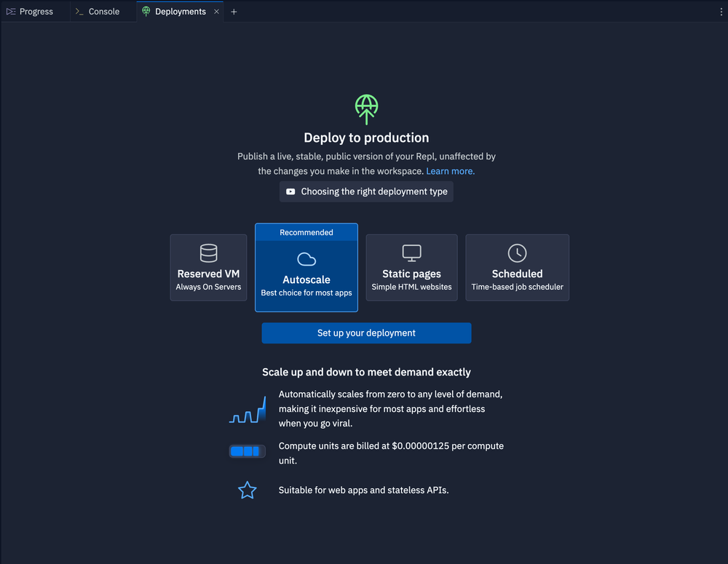This screenshot has width=728, height=564.
Task: Click the globe deploy icon above the heading
Action: pos(366,109)
